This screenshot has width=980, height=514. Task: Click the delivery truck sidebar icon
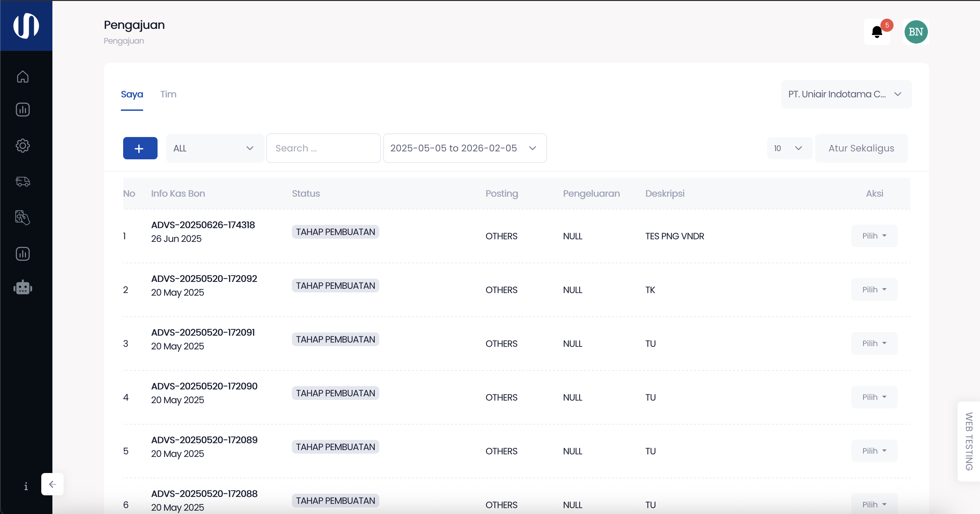pyautogui.click(x=23, y=182)
